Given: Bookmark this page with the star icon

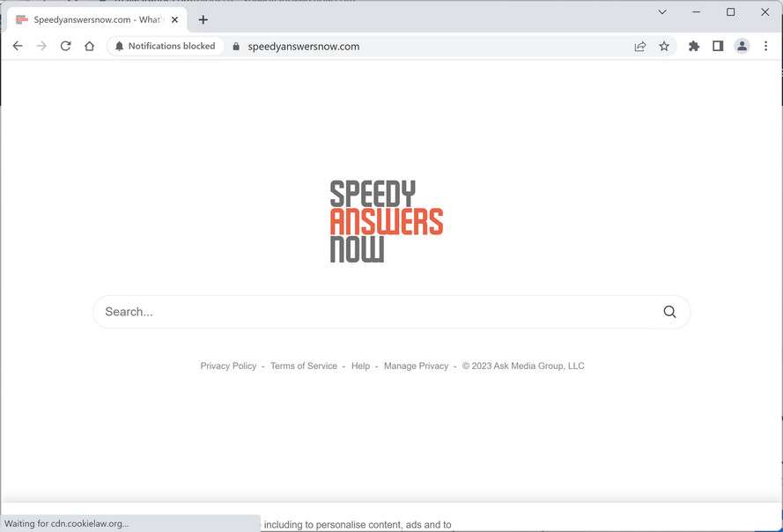Looking at the screenshot, I should (x=664, y=45).
